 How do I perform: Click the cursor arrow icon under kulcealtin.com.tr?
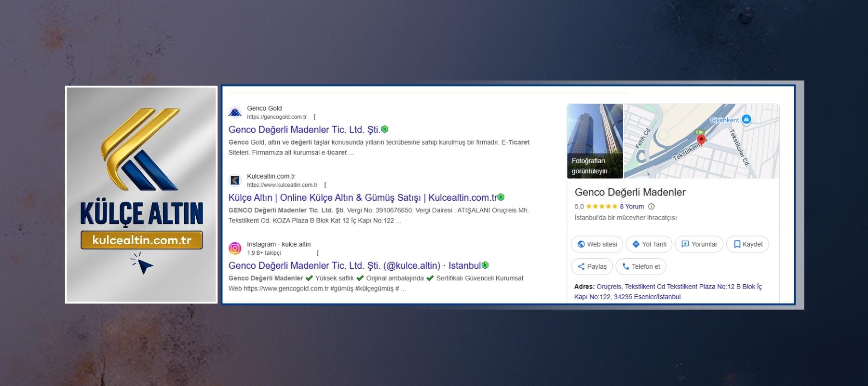click(x=143, y=264)
